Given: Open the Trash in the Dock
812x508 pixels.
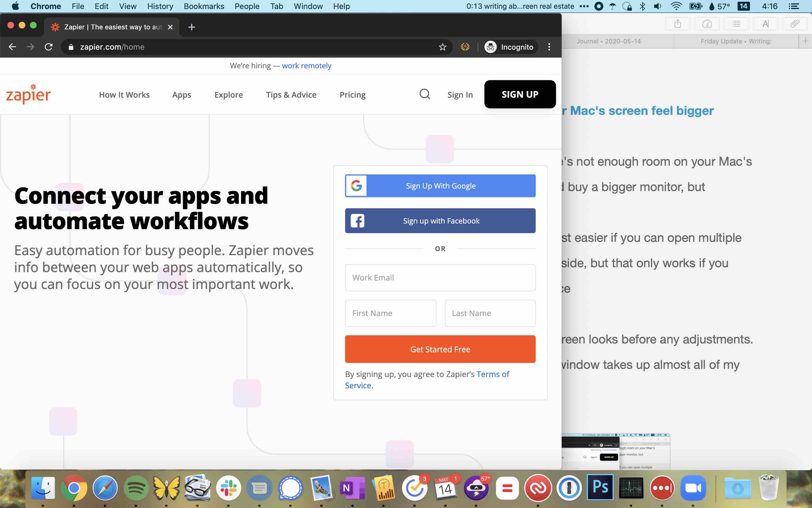Looking at the screenshot, I should click(768, 487).
